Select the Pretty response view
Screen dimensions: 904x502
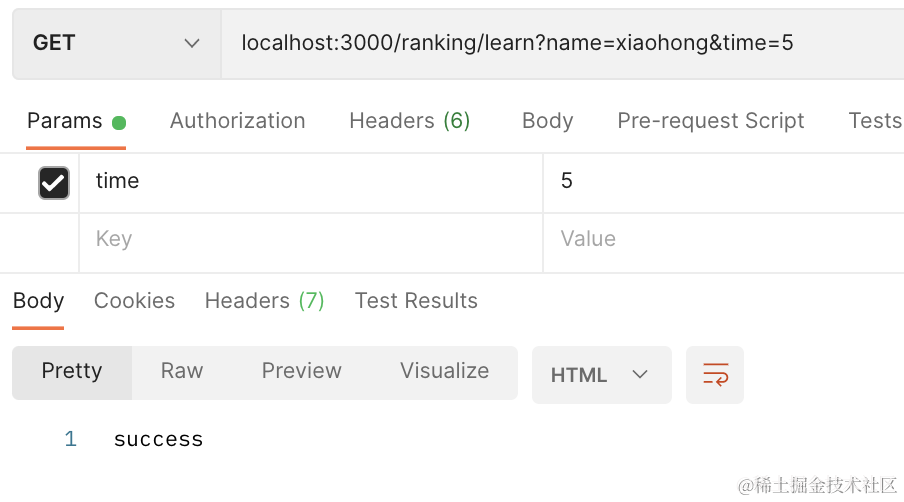(x=72, y=371)
